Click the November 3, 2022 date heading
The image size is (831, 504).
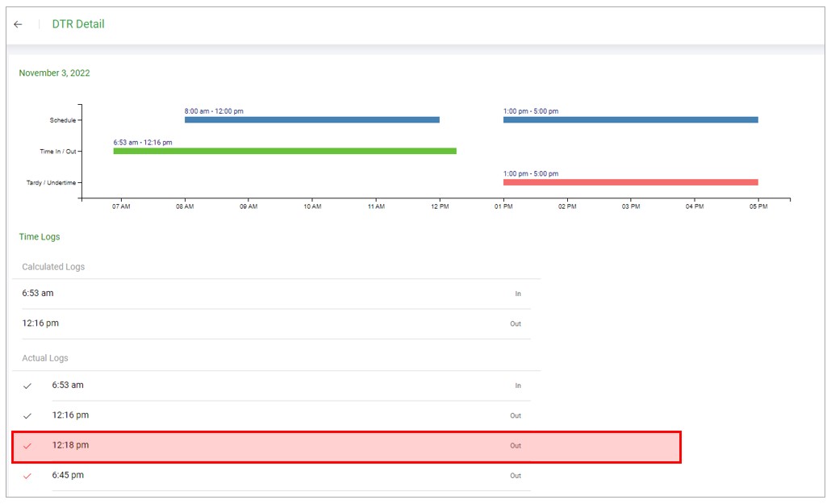point(54,73)
